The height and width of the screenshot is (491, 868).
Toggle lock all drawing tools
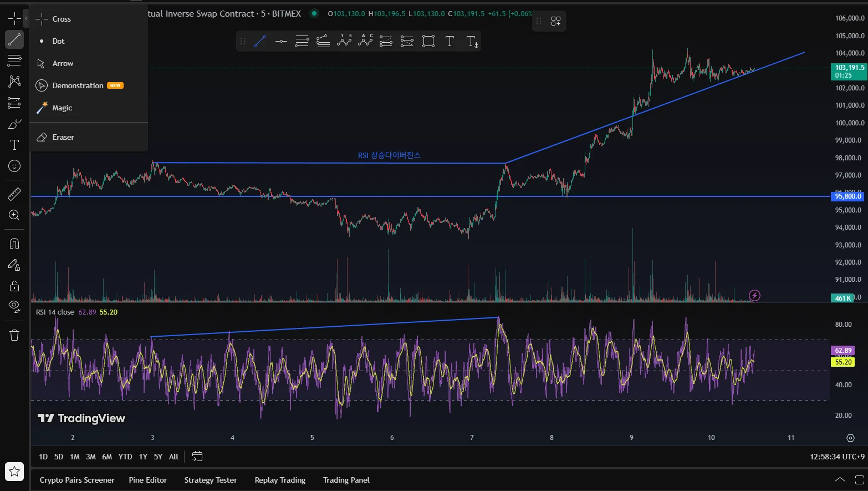(14, 286)
